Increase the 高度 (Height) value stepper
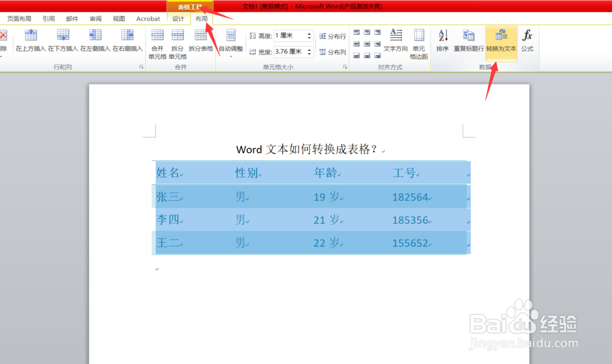The image size is (612, 364). [308, 32]
